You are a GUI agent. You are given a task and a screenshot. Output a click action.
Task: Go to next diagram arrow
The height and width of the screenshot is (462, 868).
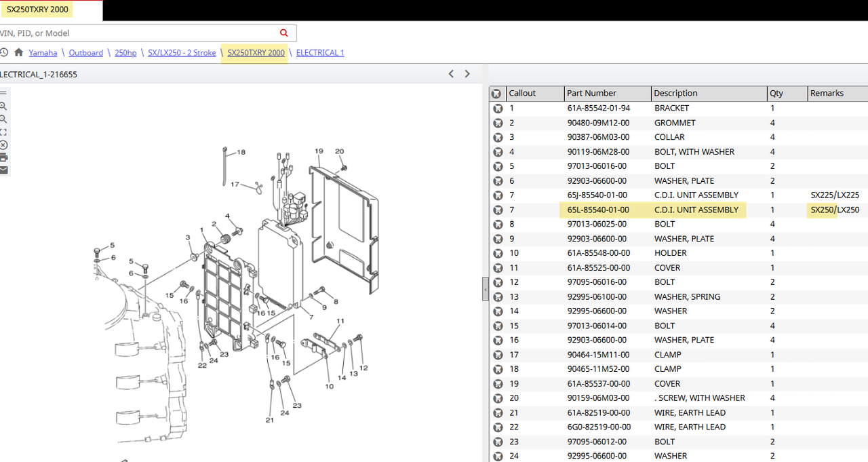(x=467, y=74)
